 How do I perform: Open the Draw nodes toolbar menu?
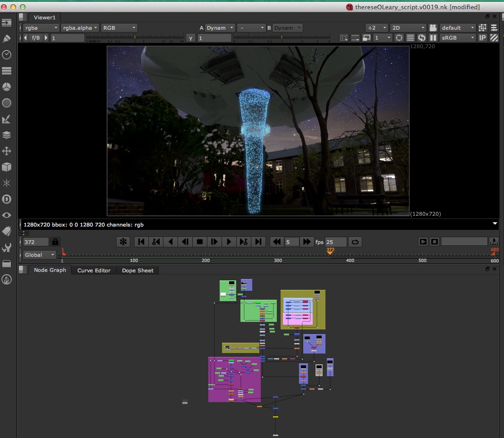pyautogui.click(x=7, y=39)
